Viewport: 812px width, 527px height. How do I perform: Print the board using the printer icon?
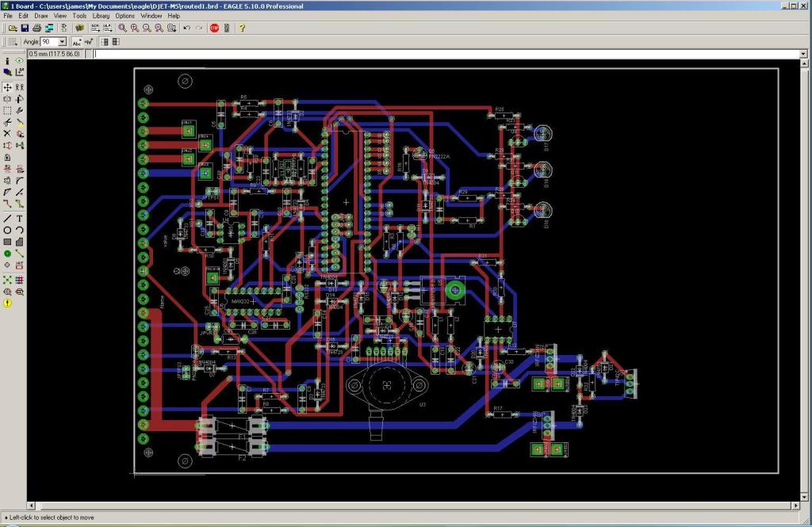pos(36,28)
